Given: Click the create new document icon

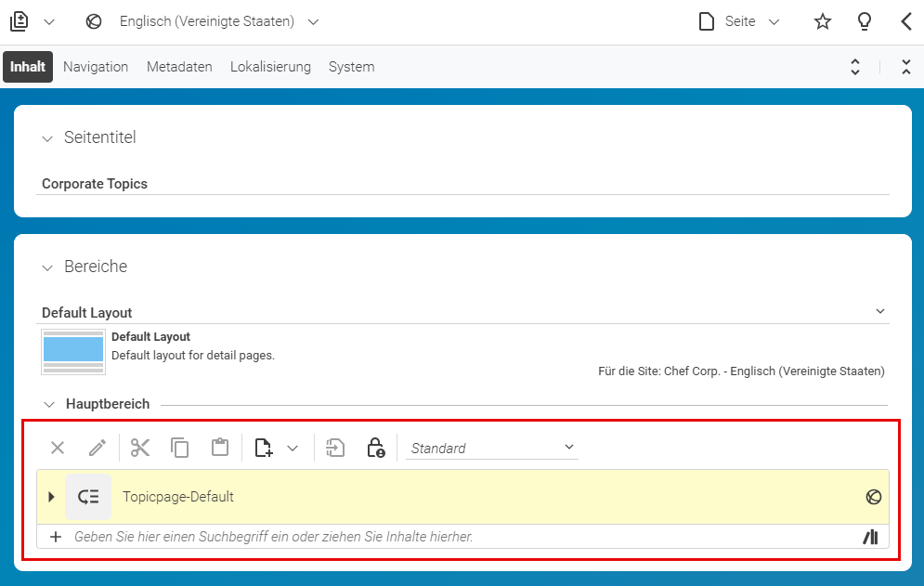Looking at the screenshot, I should [x=264, y=448].
